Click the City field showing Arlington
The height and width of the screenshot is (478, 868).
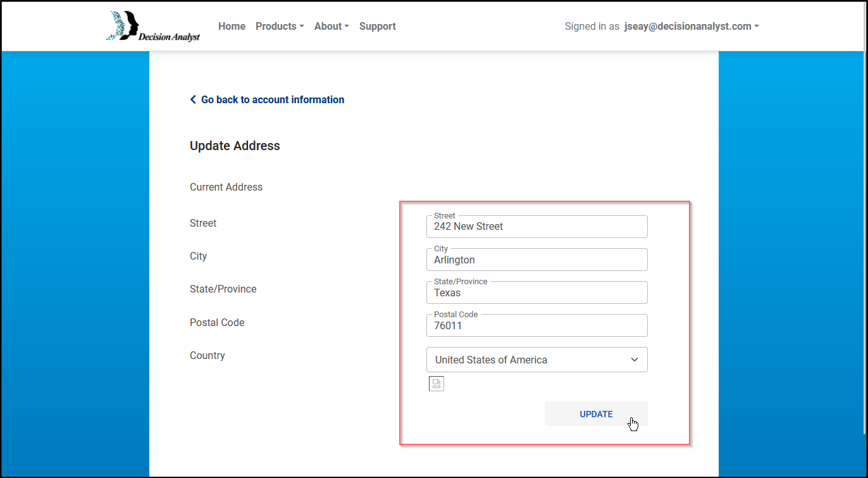(x=536, y=260)
